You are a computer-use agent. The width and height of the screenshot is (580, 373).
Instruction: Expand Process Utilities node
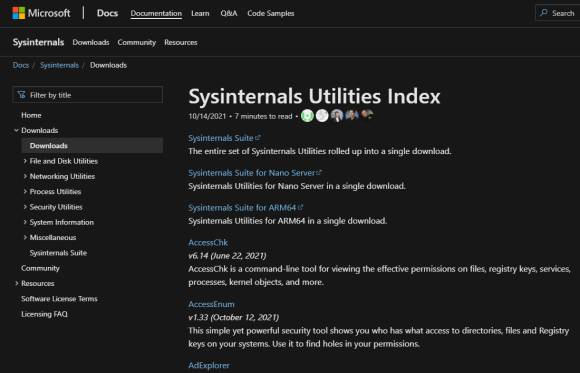click(x=25, y=191)
